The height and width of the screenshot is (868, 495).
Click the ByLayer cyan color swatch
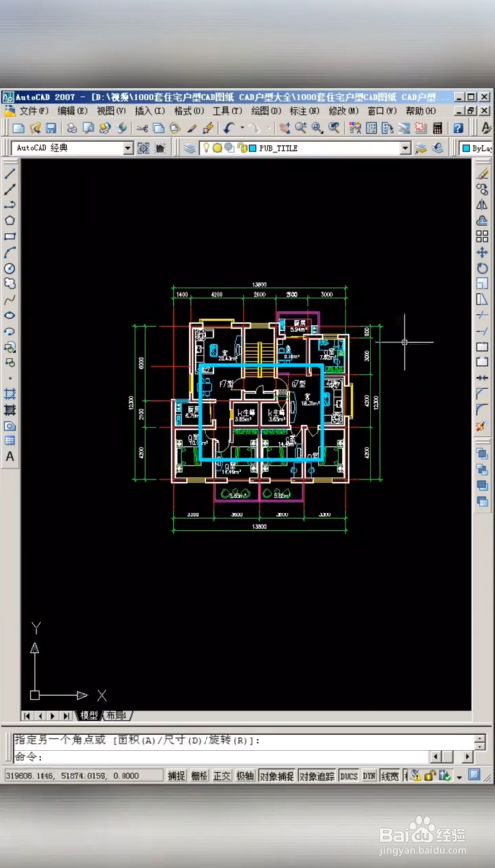pos(466,148)
